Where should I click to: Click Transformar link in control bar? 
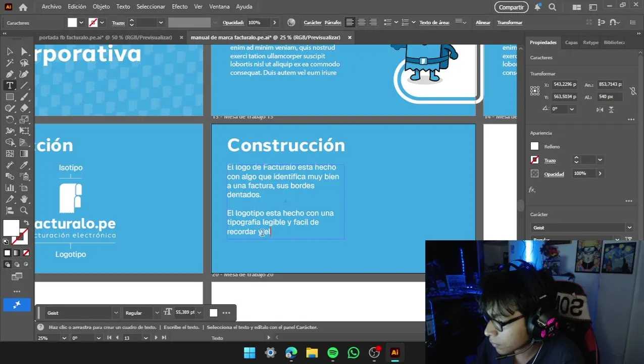[510, 22]
